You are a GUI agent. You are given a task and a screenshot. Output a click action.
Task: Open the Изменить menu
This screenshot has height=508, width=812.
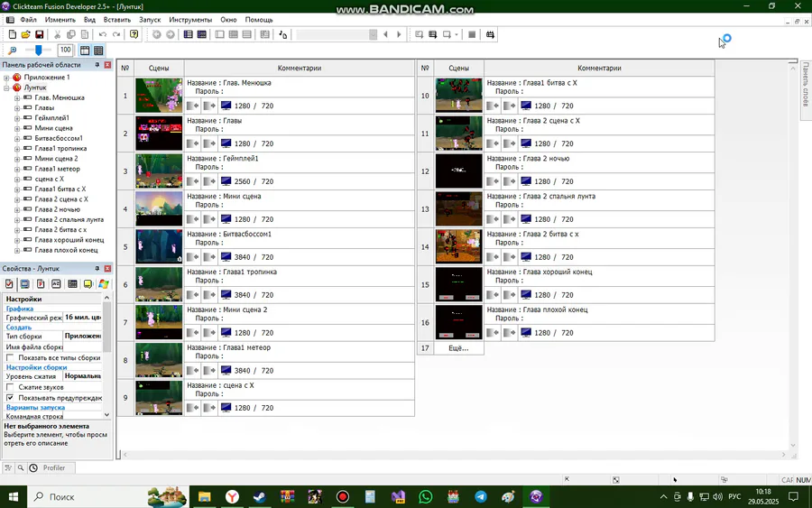coord(60,20)
